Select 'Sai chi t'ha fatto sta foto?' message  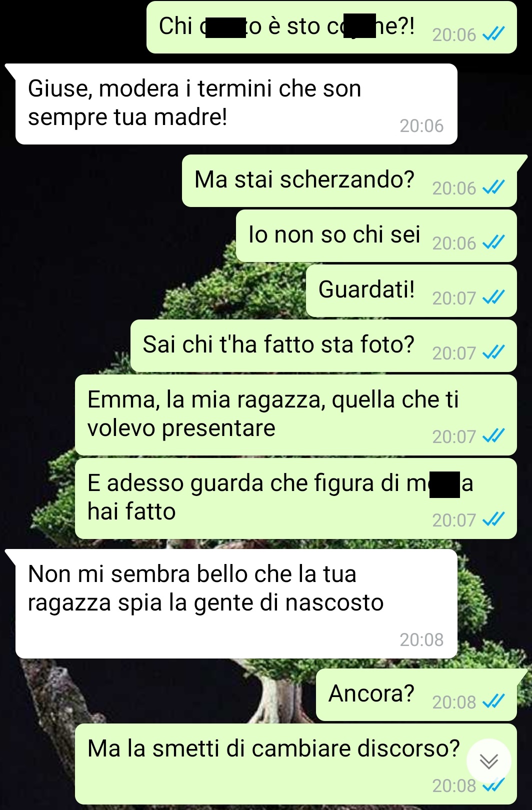point(323,345)
